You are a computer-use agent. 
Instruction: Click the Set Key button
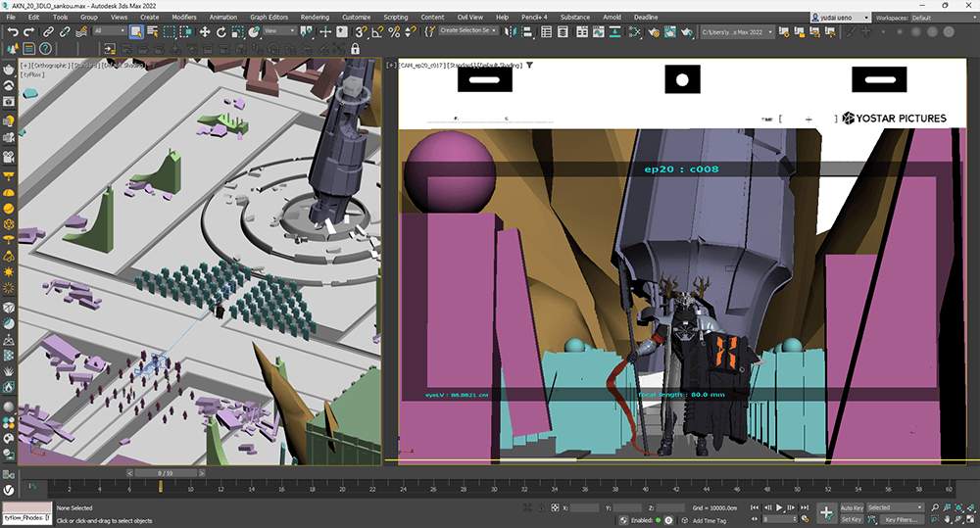(x=852, y=519)
